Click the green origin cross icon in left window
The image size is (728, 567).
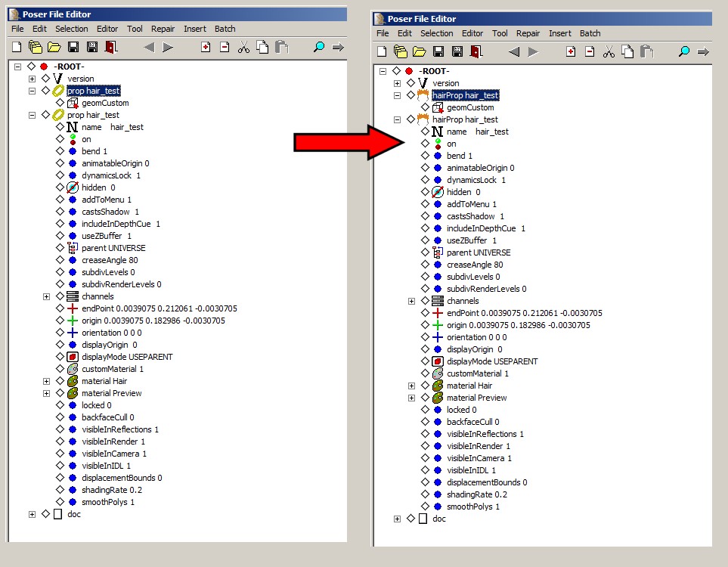(73, 321)
